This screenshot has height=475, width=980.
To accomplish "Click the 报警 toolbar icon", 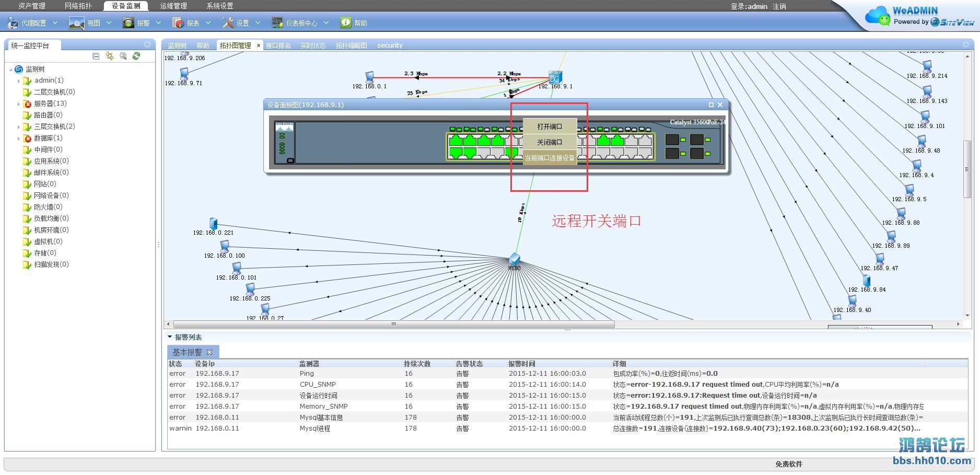I will tap(128, 22).
